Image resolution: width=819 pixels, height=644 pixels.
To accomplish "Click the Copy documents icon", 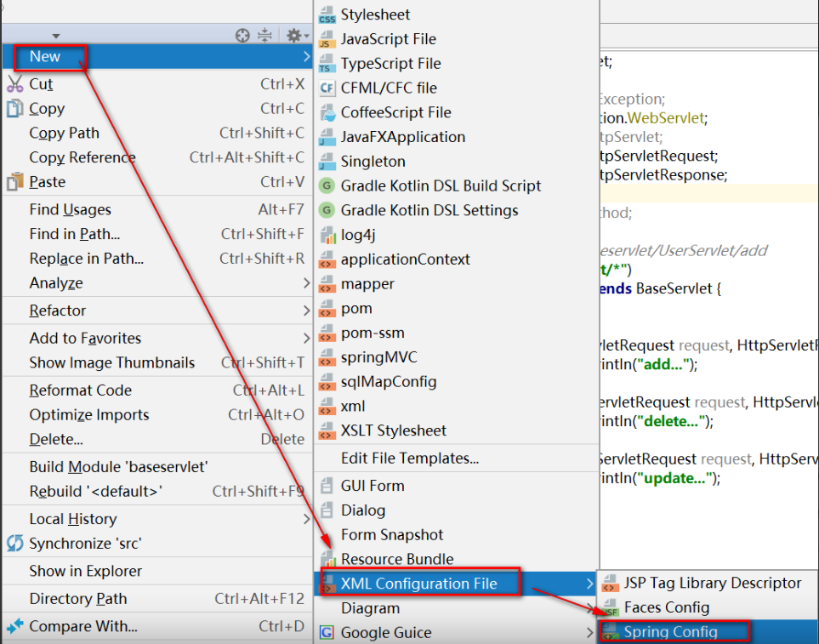I will point(15,109).
